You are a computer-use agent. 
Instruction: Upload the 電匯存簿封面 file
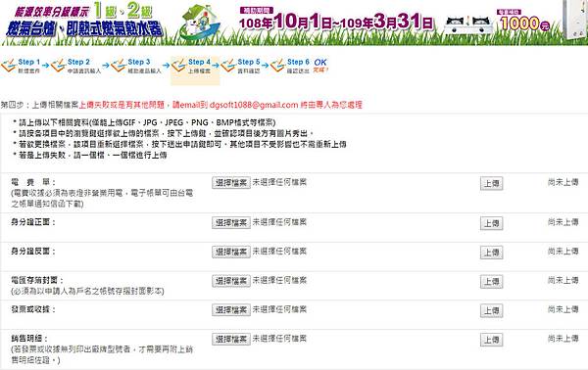(x=491, y=282)
